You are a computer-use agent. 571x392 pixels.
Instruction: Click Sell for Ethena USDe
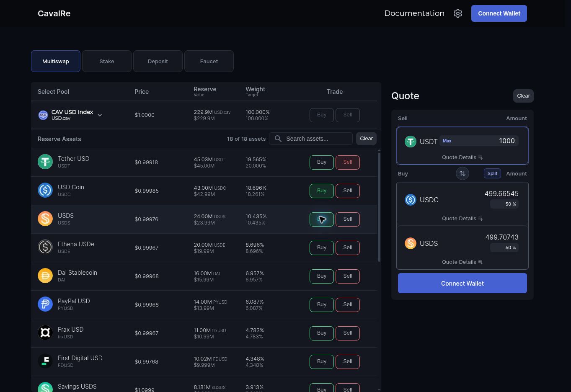[x=348, y=248]
